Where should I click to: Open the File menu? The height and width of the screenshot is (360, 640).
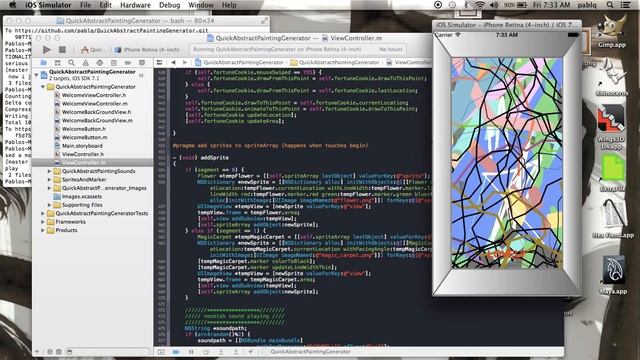pyautogui.click(x=86, y=5)
